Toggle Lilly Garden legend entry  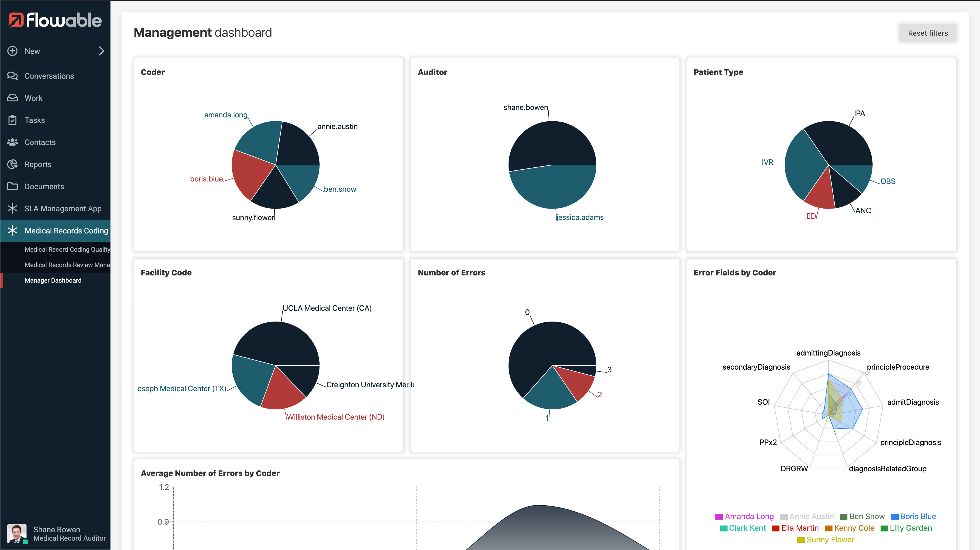(906, 528)
